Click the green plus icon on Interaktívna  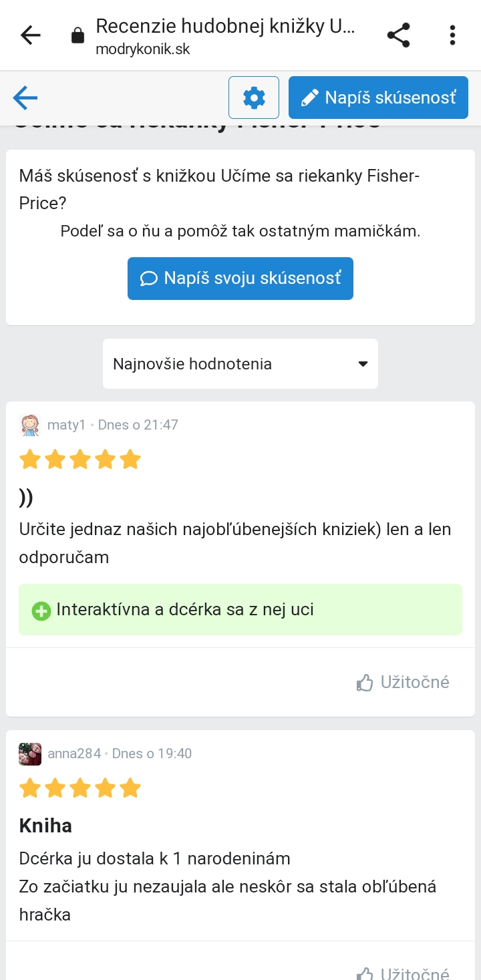41,611
